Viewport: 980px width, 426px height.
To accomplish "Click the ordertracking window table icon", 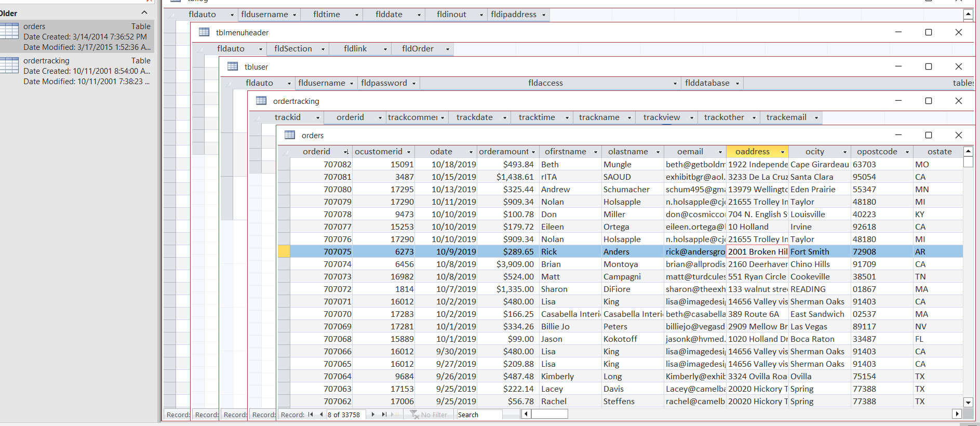I will pyautogui.click(x=261, y=101).
